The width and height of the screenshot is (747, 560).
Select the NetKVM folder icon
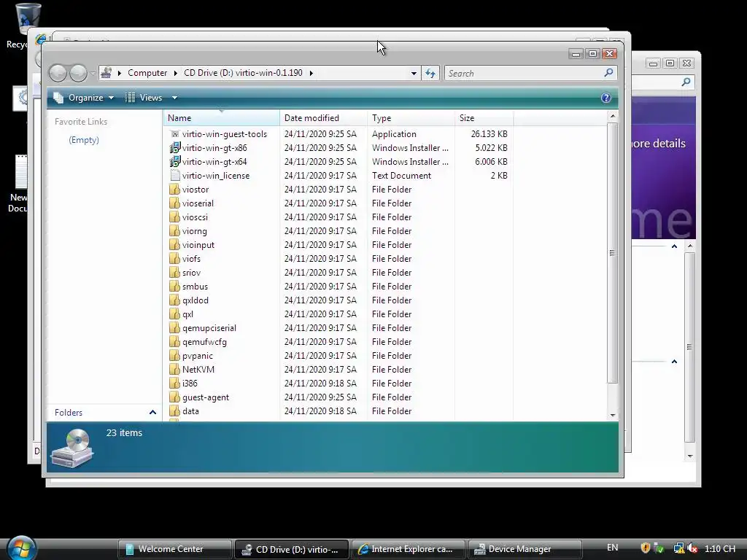pyautogui.click(x=175, y=369)
